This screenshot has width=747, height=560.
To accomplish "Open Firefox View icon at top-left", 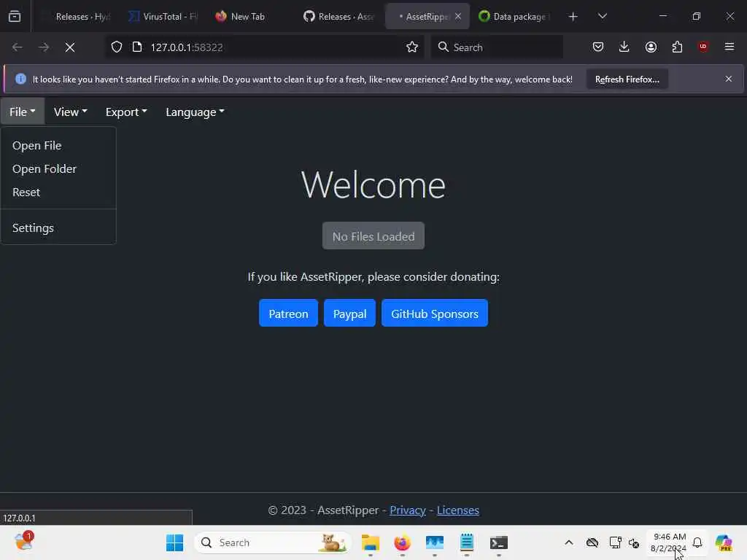I will [15, 17].
